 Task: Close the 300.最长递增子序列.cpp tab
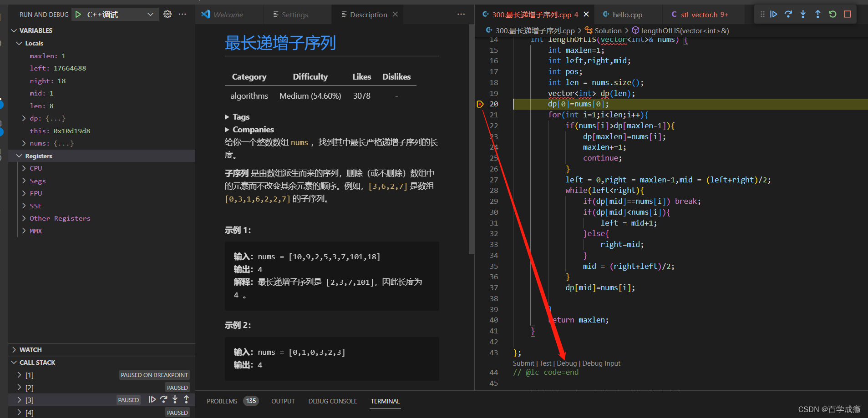(586, 15)
